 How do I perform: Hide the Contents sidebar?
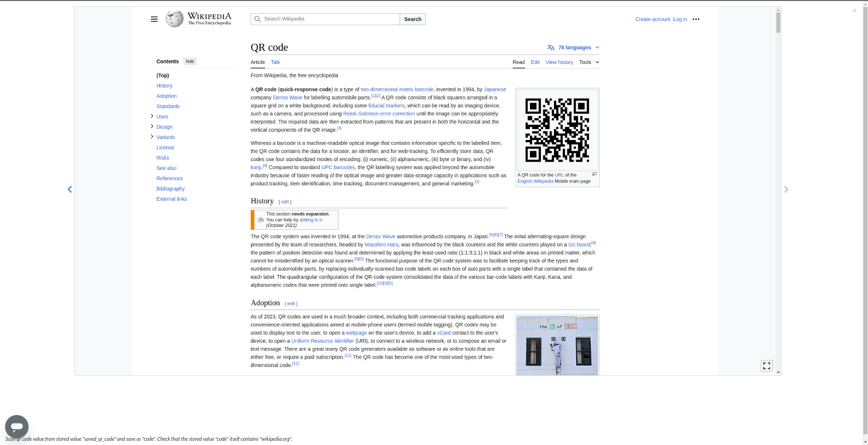pyautogui.click(x=190, y=62)
